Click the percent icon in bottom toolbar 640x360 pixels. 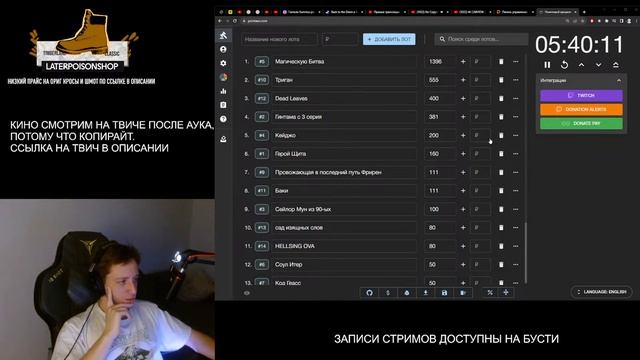point(490,293)
